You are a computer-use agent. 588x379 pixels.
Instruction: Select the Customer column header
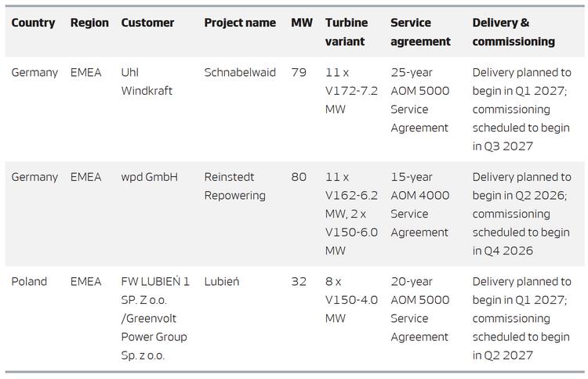click(147, 23)
